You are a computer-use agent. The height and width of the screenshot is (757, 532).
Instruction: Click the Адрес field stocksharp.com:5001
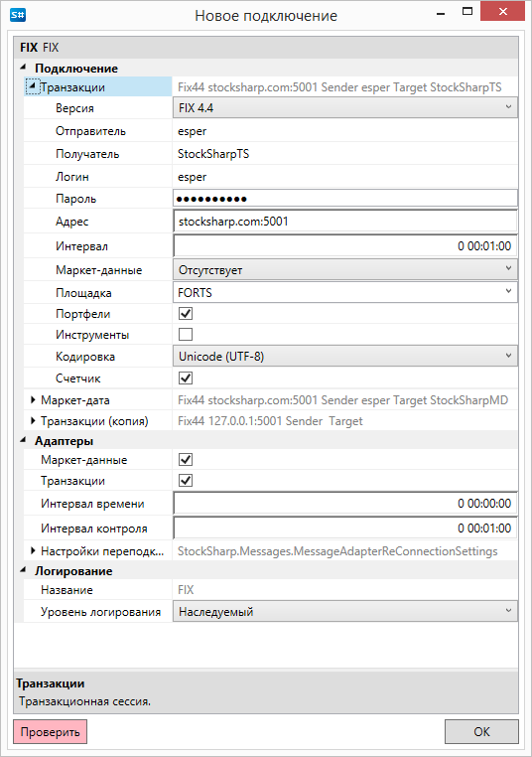click(x=344, y=222)
